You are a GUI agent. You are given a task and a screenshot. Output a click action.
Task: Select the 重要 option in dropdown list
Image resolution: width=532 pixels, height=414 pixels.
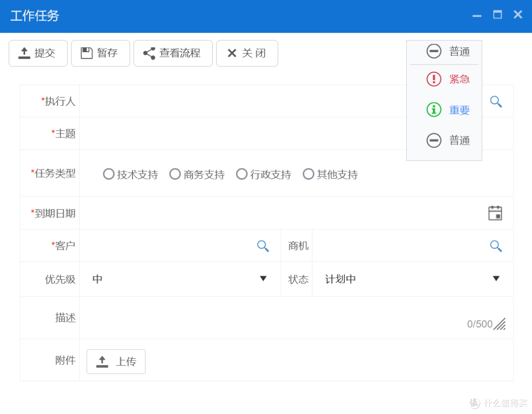click(x=448, y=110)
